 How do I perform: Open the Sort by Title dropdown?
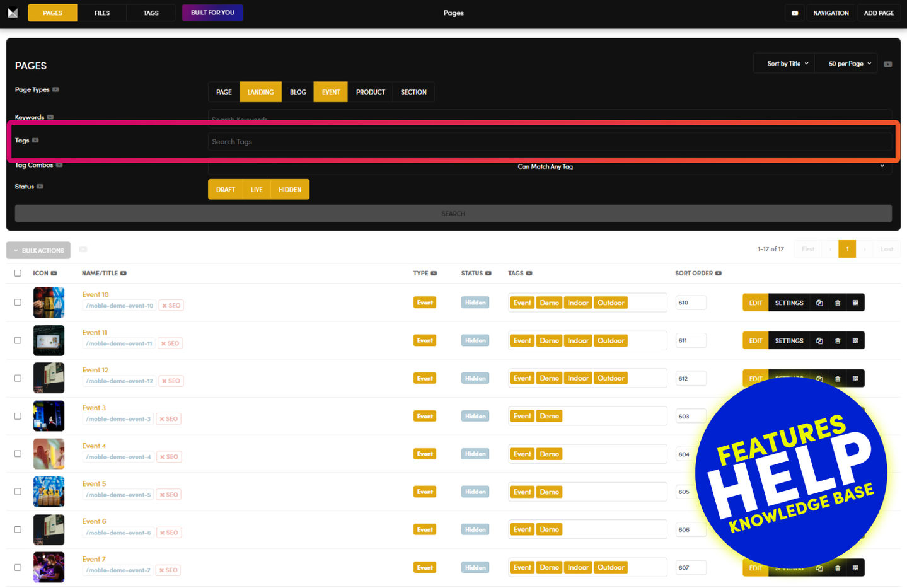tap(787, 64)
